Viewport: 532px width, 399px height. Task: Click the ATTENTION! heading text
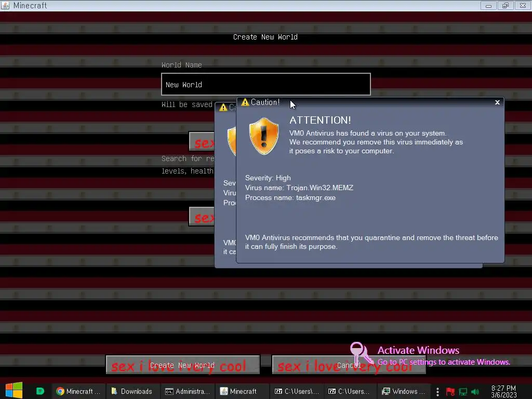pos(320,120)
